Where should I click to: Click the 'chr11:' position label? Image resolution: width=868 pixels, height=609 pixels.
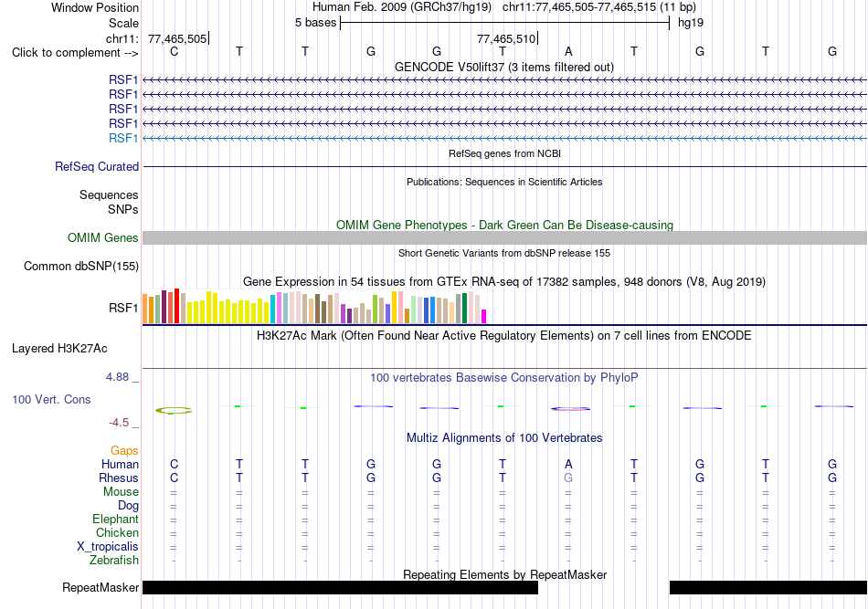coord(122,38)
